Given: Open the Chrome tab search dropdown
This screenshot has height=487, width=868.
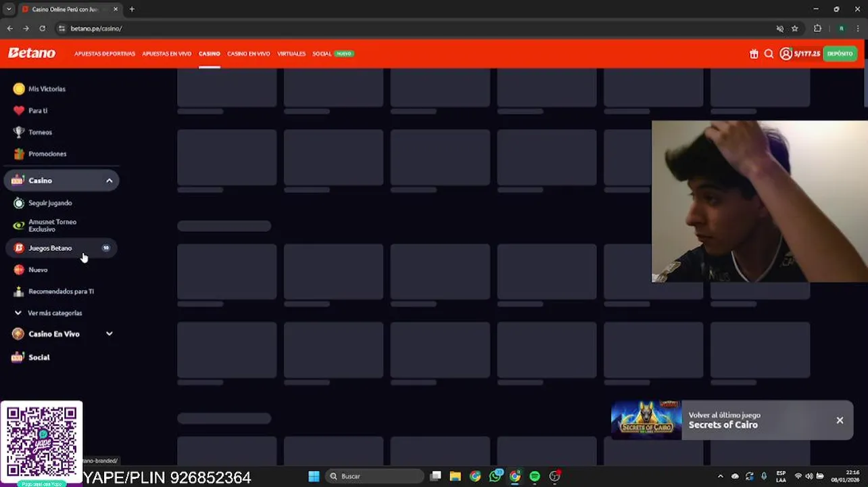Looking at the screenshot, I should (8, 9).
